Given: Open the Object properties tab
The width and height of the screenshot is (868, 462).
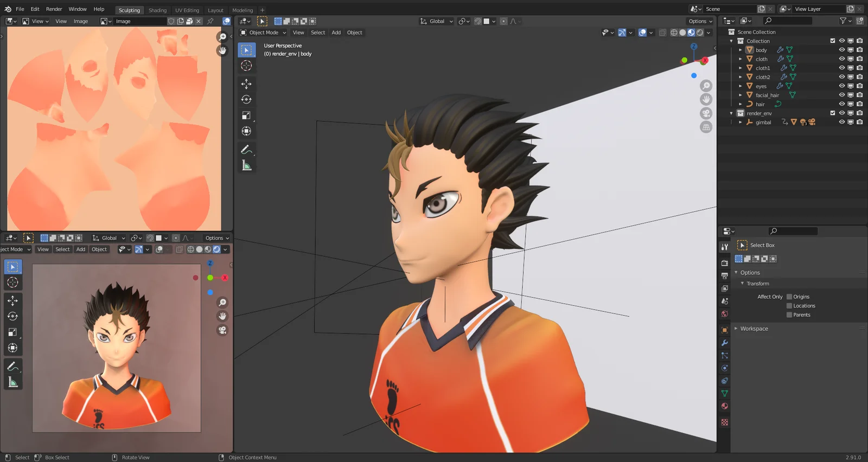Looking at the screenshot, I should tap(725, 330).
